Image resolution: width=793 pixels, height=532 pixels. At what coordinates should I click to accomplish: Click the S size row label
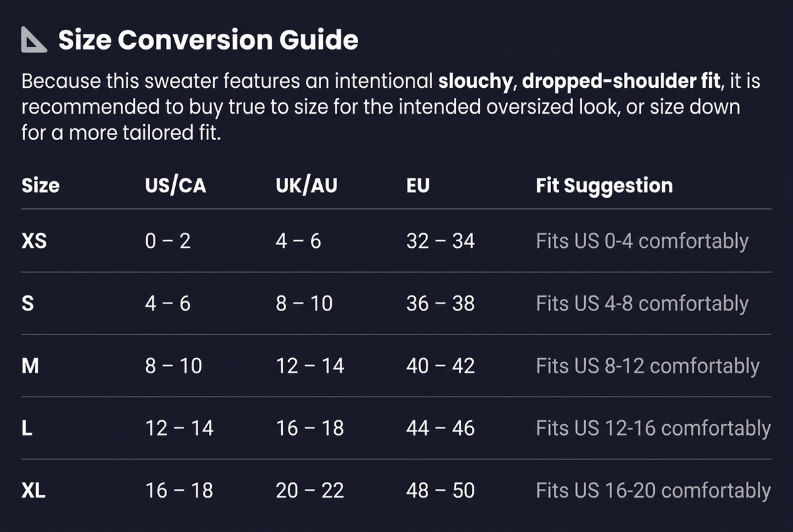28,304
